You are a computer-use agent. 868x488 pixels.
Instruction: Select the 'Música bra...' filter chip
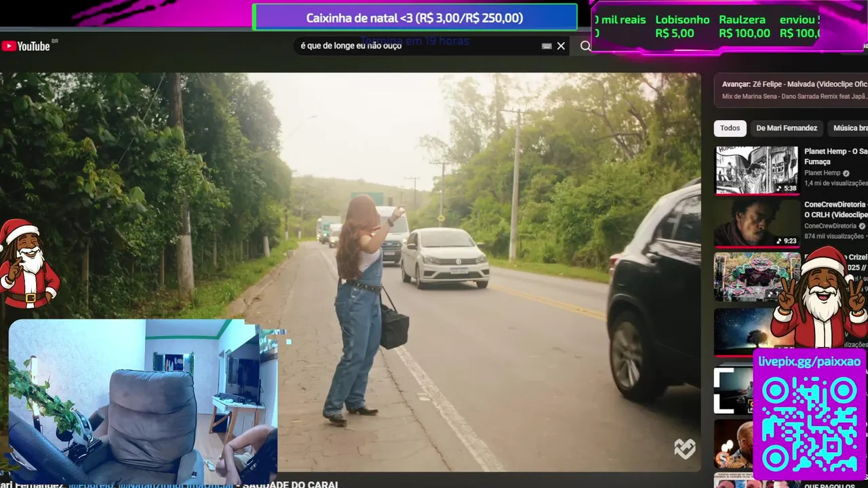click(848, 128)
